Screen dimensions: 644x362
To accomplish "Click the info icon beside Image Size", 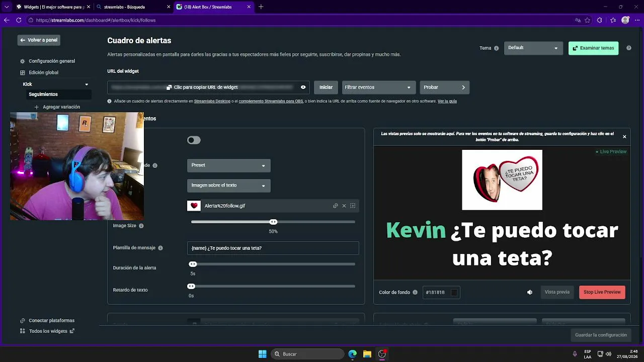I will click(x=141, y=226).
